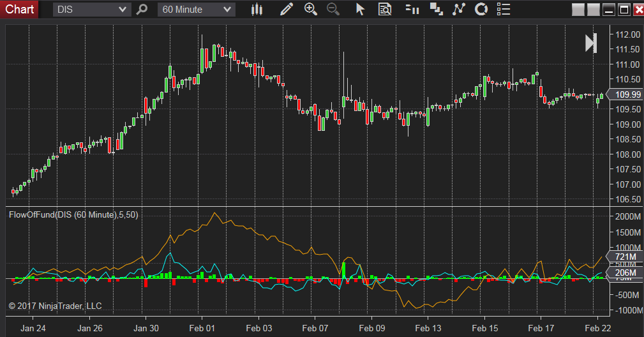Click the Jan 24 date axis label

click(33, 328)
